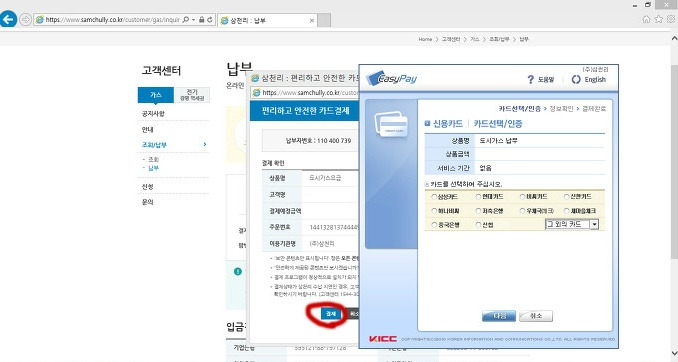Open 도움말 help question mark icon
Screen dimensions: 678x362
pos(531,80)
